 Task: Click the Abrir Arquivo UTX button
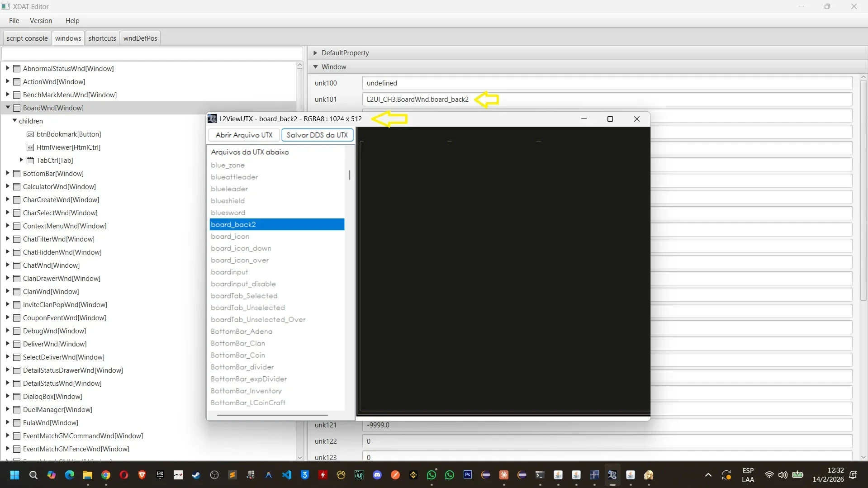(244, 135)
